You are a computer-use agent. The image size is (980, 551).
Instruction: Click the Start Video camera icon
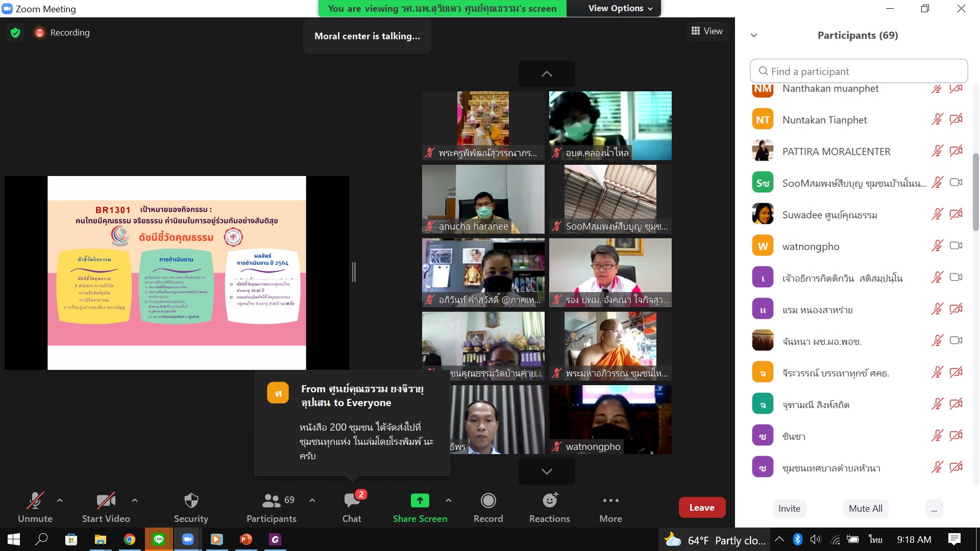point(106,500)
